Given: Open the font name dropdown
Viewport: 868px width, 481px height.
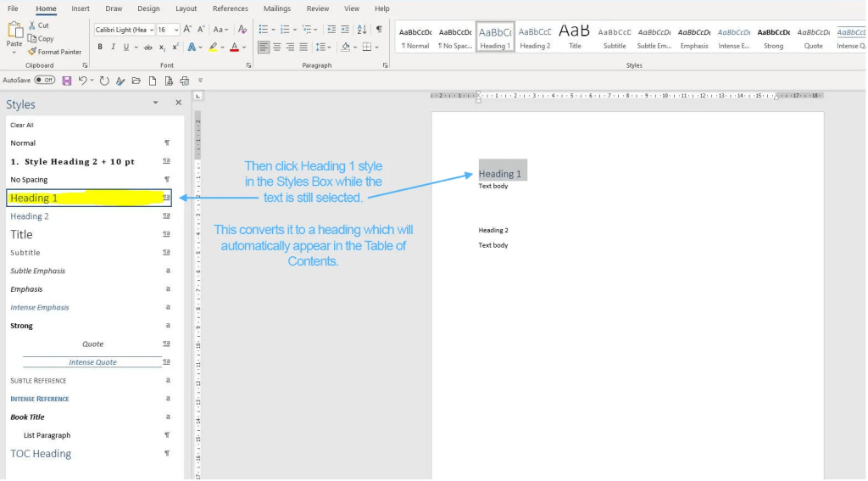Looking at the screenshot, I should click(151, 30).
